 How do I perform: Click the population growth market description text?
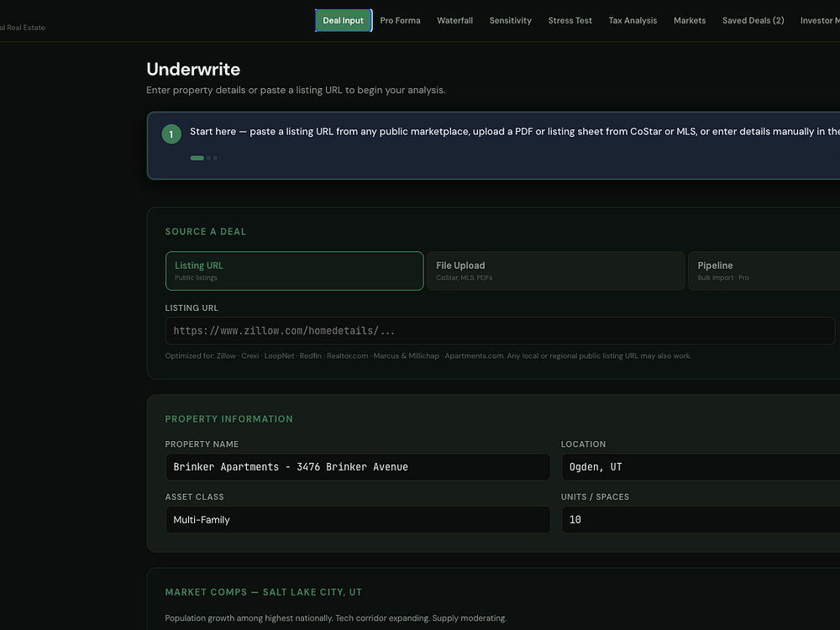(336, 618)
